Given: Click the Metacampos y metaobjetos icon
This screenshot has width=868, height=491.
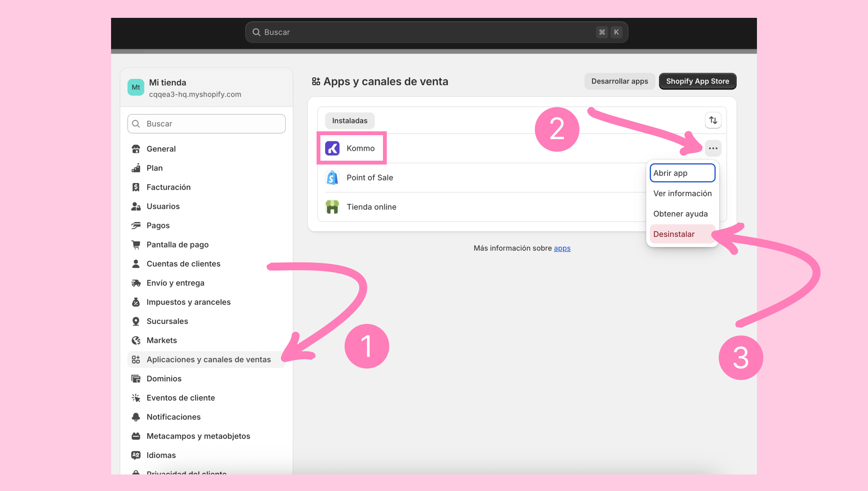Looking at the screenshot, I should coord(136,436).
